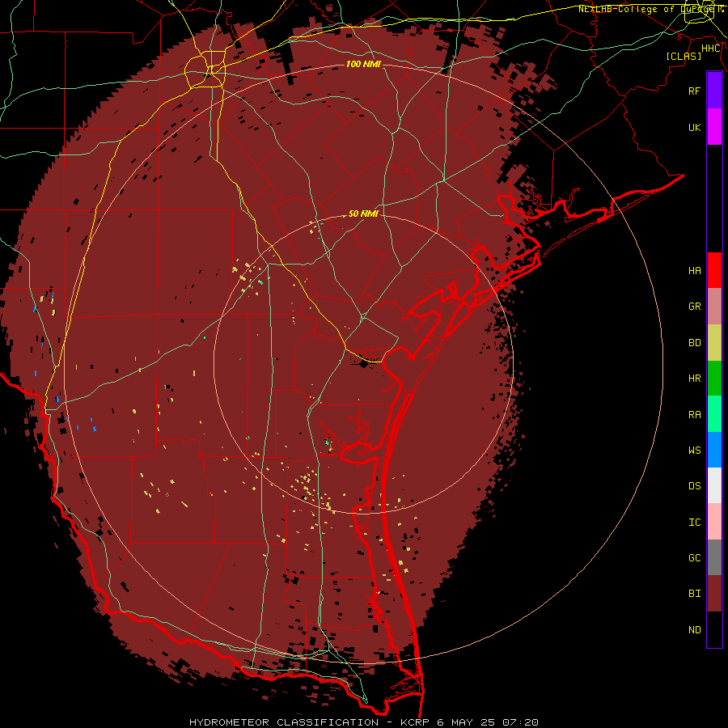Pick the HR green legend swatch
Screen dimensions: 728x728
click(x=714, y=379)
